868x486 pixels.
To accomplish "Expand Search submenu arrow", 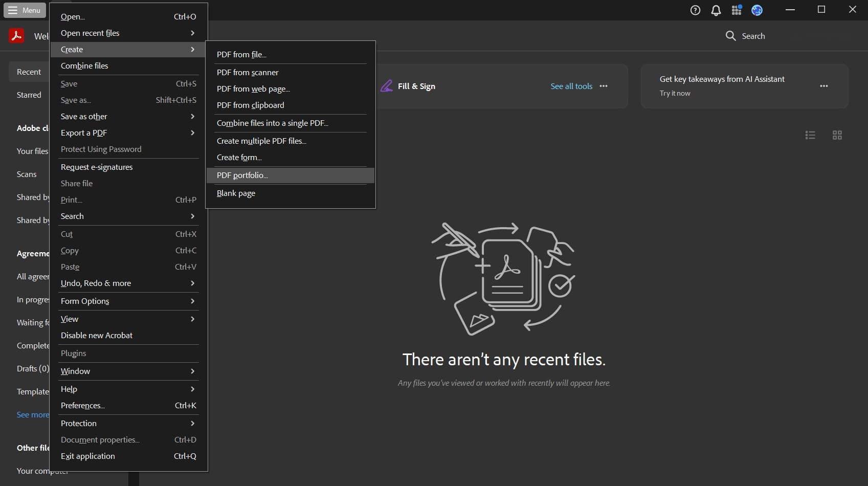I will (192, 216).
